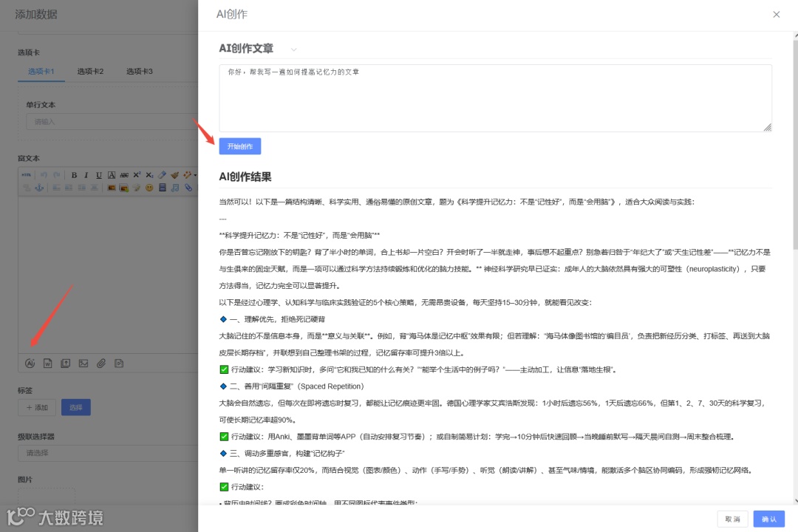
Task: Click the dialog vertical scrollbar thumb
Action: [x=796, y=143]
